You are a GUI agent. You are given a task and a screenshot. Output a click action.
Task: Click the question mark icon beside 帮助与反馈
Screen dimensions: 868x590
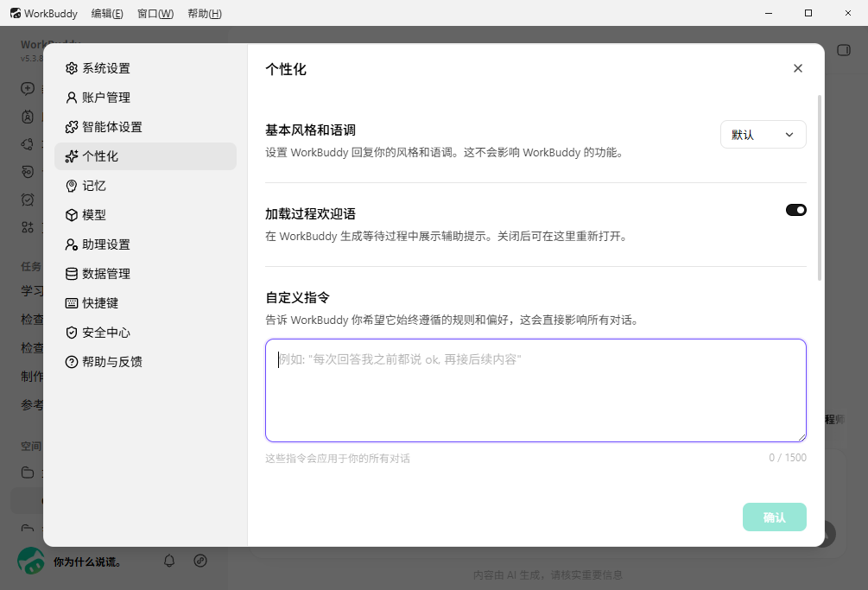pyautogui.click(x=72, y=361)
